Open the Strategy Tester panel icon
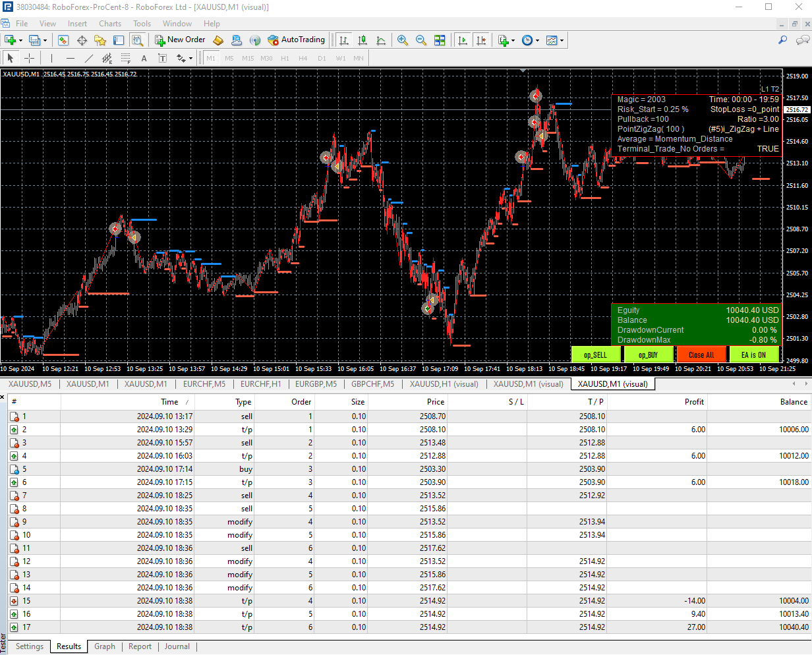Image resolution: width=812 pixels, height=655 pixels. click(137, 40)
